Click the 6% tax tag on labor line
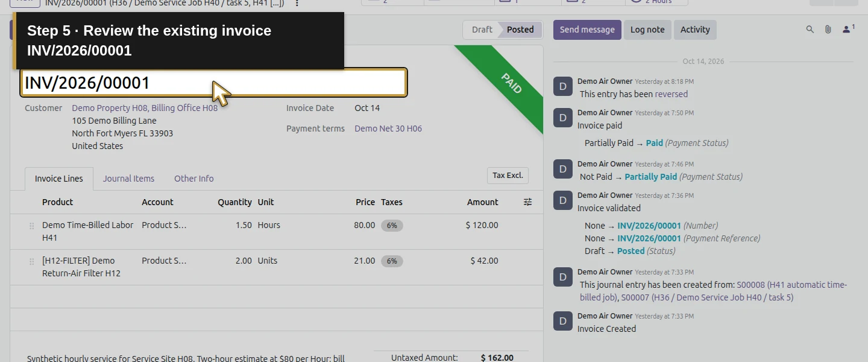This screenshot has width=868, height=362. pos(392,226)
